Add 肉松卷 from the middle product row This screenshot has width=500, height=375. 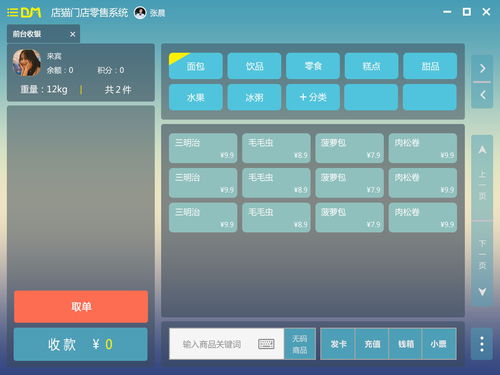pos(423,183)
